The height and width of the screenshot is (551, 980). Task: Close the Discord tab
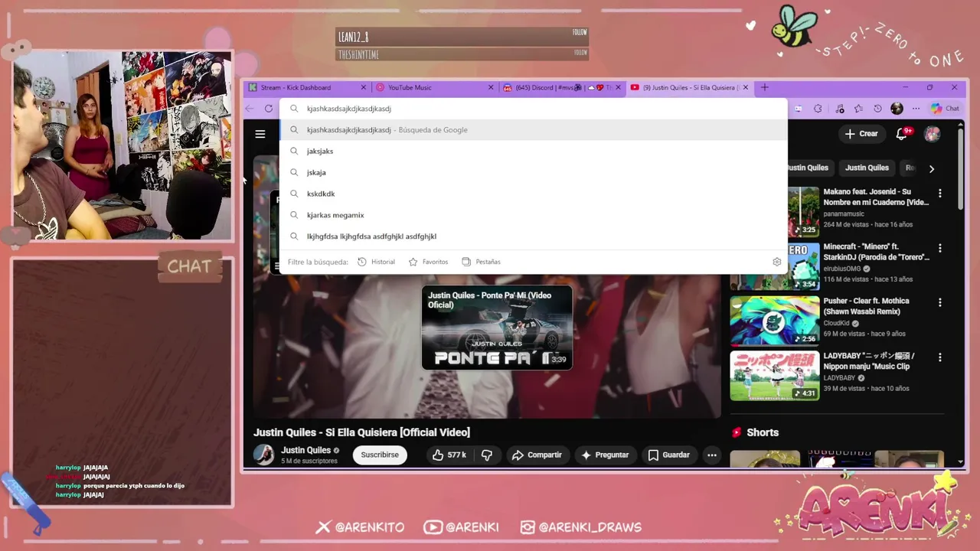(x=619, y=87)
